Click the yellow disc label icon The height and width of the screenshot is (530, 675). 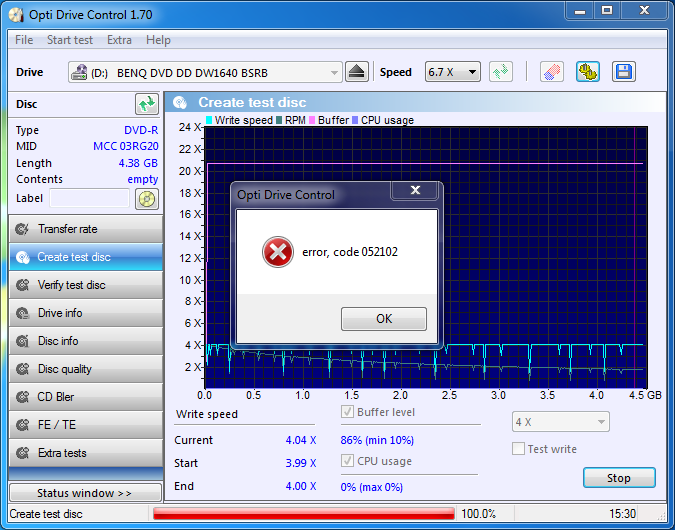[x=147, y=199]
